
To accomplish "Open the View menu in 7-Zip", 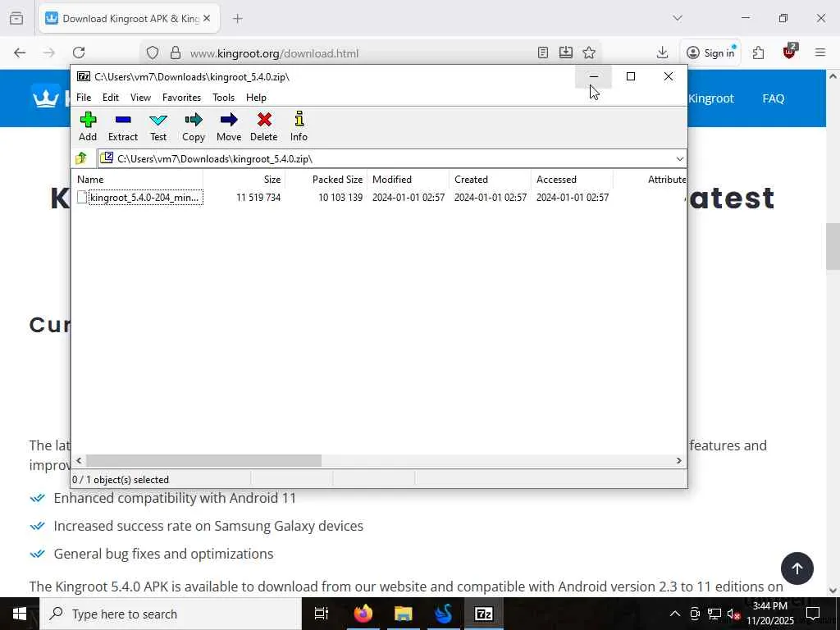I will click(140, 98).
